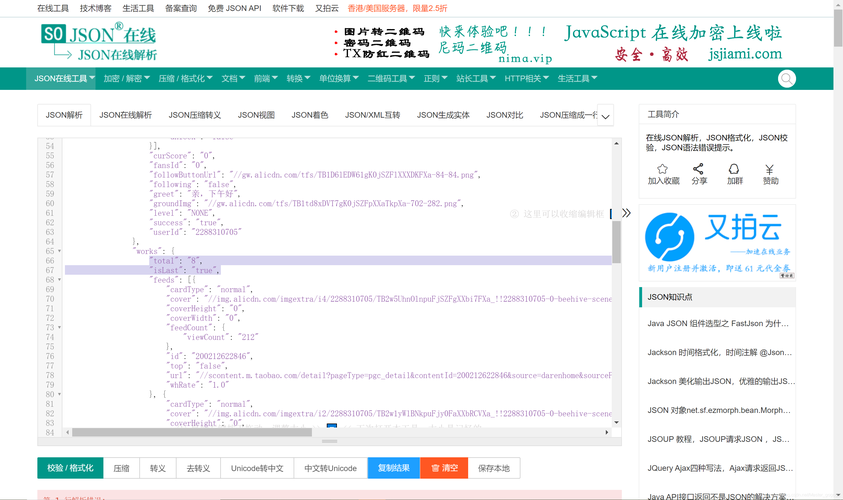Open the 生活工具 top bar link

(138, 8)
